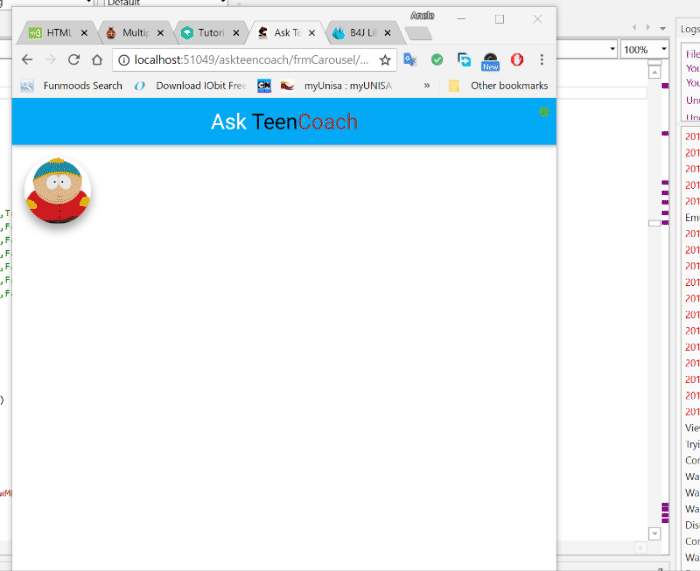
Task: Open the browser home page icon
Action: click(x=97, y=59)
